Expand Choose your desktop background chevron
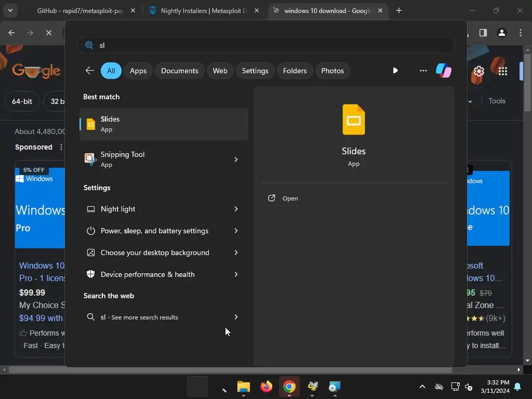This screenshot has height=399, width=532. tap(236, 252)
